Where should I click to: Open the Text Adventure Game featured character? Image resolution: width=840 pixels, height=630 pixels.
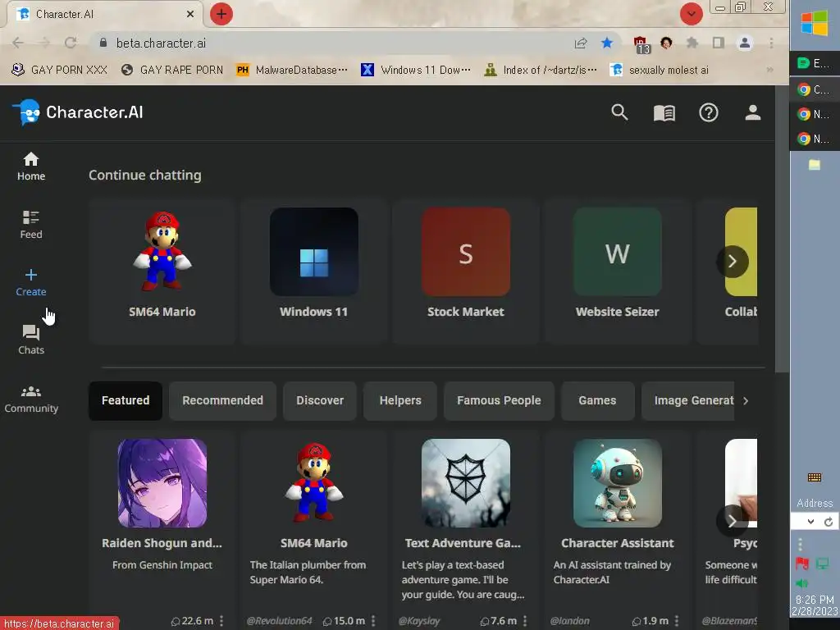click(466, 531)
